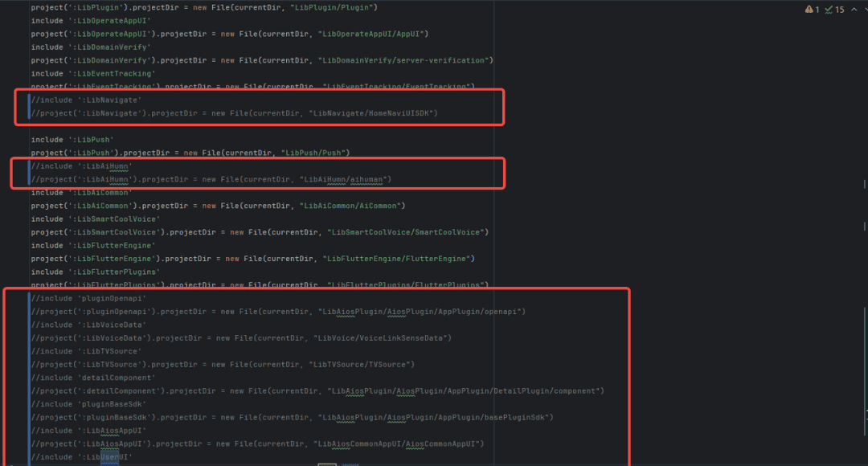Viewport: 868px width, 466px height.
Task: Click the "LibNavigate/HomeNaviUISDK" path string
Action: [371, 113]
